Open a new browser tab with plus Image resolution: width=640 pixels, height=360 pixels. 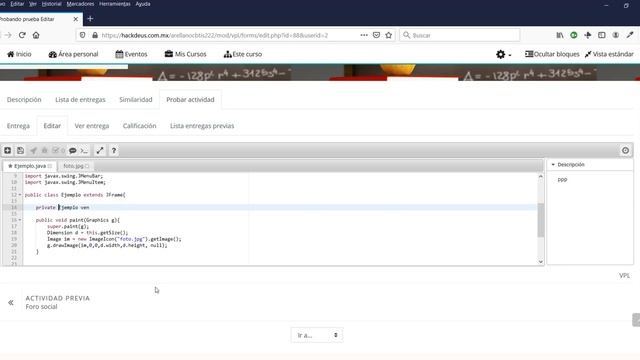click(90, 19)
